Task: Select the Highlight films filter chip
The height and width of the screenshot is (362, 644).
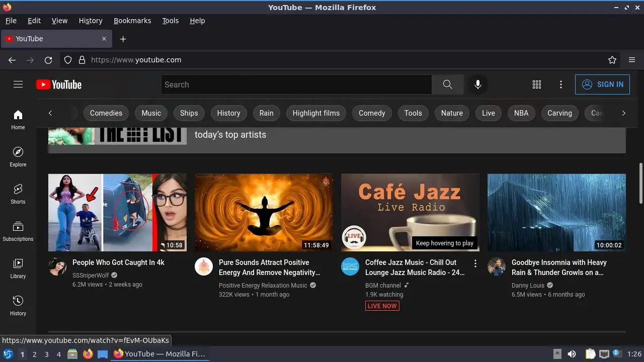Action: [316, 113]
